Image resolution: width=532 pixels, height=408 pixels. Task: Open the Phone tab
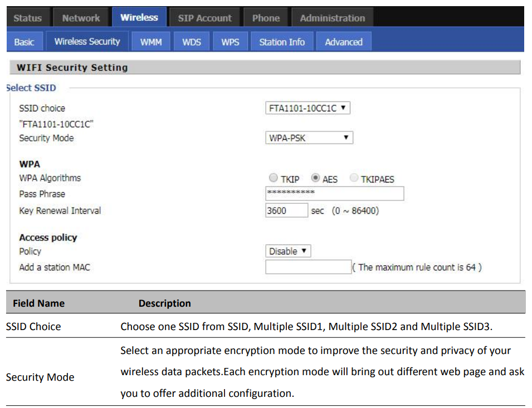pyautogui.click(x=266, y=18)
